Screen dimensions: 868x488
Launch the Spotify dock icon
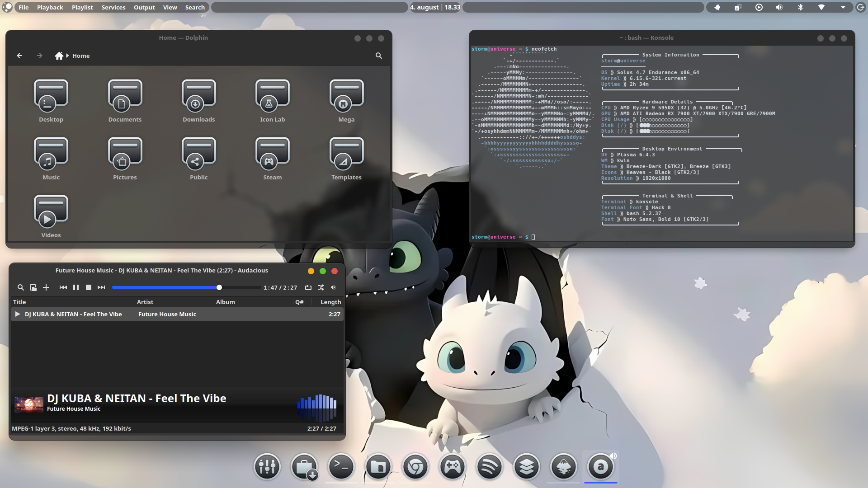[x=490, y=467]
